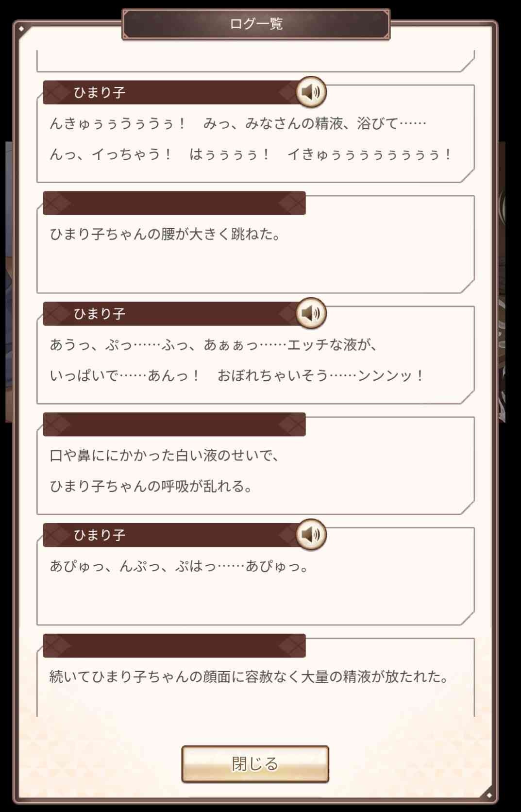The image size is (521, 812).
Task: Select the ひまり子 name label above "あぴゅっ"
Action: (100, 535)
